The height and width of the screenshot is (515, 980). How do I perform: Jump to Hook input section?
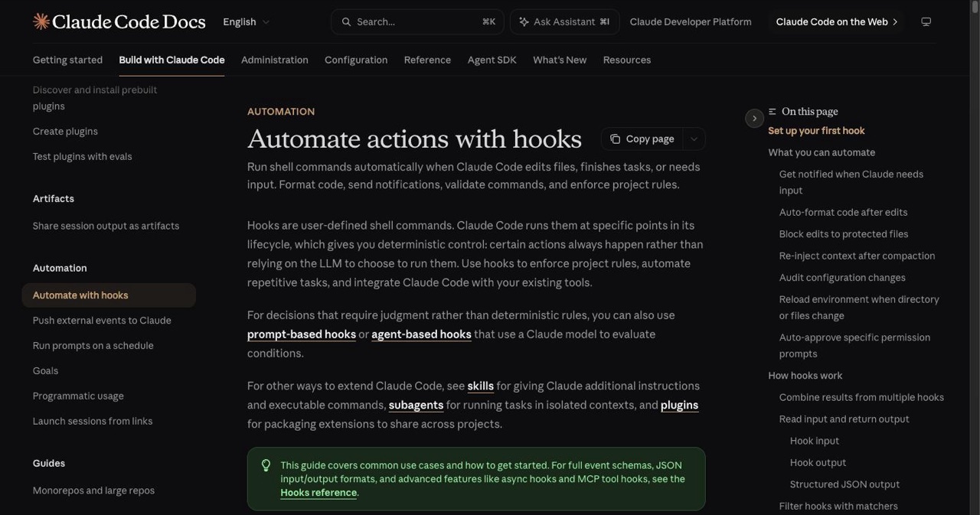coord(815,441)
